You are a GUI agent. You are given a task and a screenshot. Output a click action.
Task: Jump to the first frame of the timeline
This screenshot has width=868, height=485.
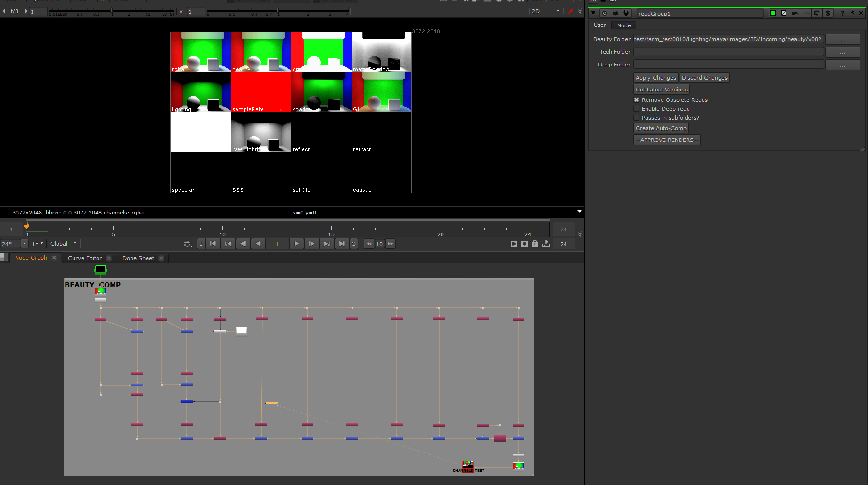213,244
